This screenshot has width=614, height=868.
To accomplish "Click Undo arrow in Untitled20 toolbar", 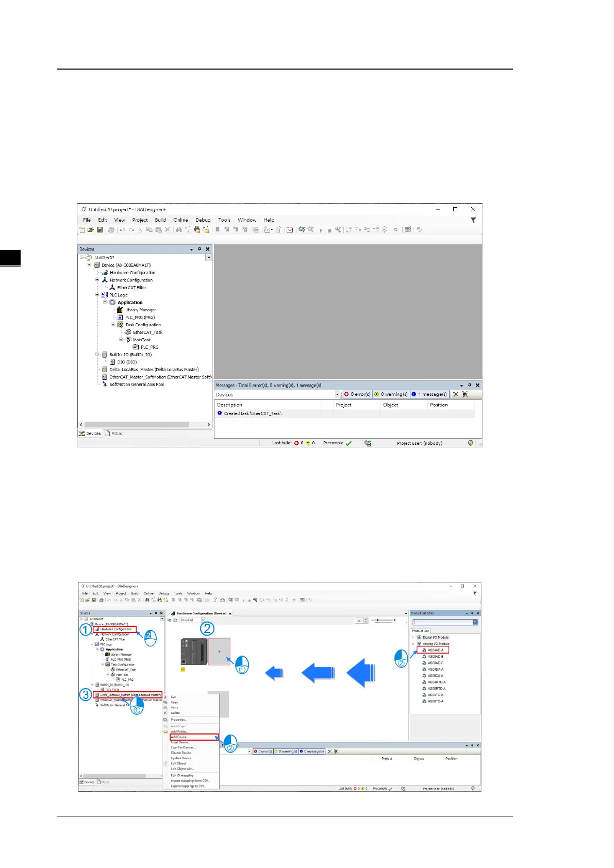I will pyautogui.click(x=122, y=230).
